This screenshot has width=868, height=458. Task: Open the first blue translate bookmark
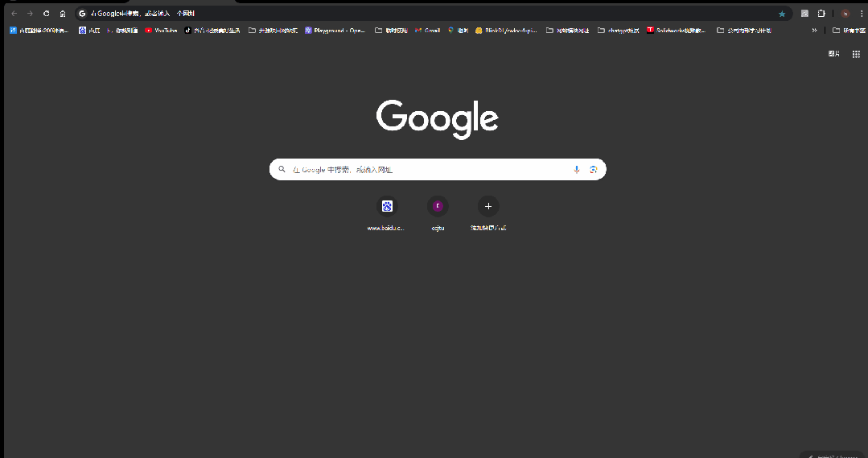(39, 31)
